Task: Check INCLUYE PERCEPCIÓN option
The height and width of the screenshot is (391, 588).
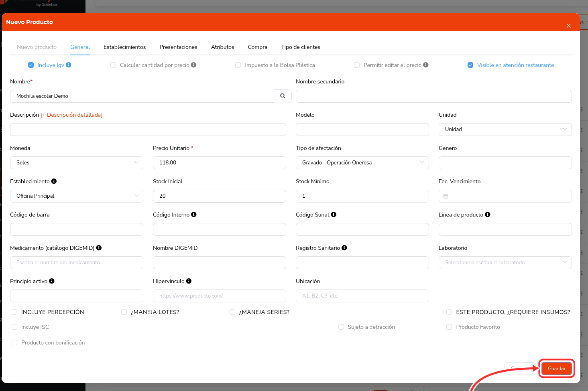Action: (x=14, y=312)
